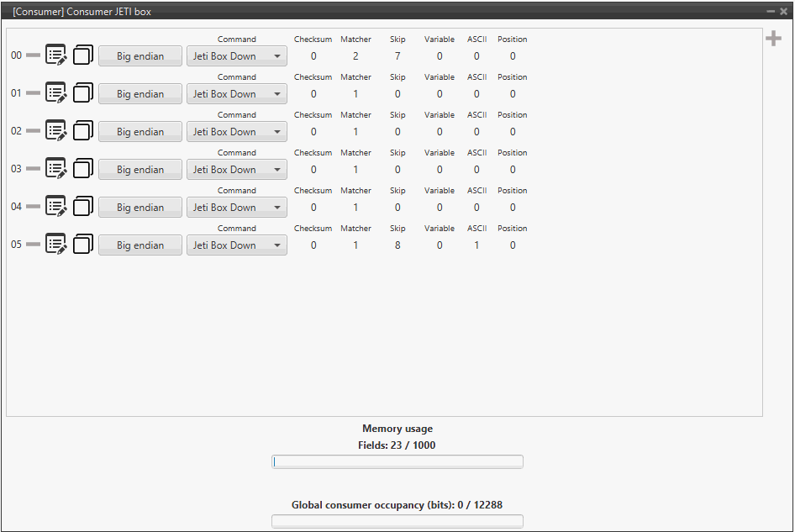The width and height of the screenshot is (795, 532).
Task: Open the edit list icon for row 01
Action: pyautogui.click(x=55, y=93)
